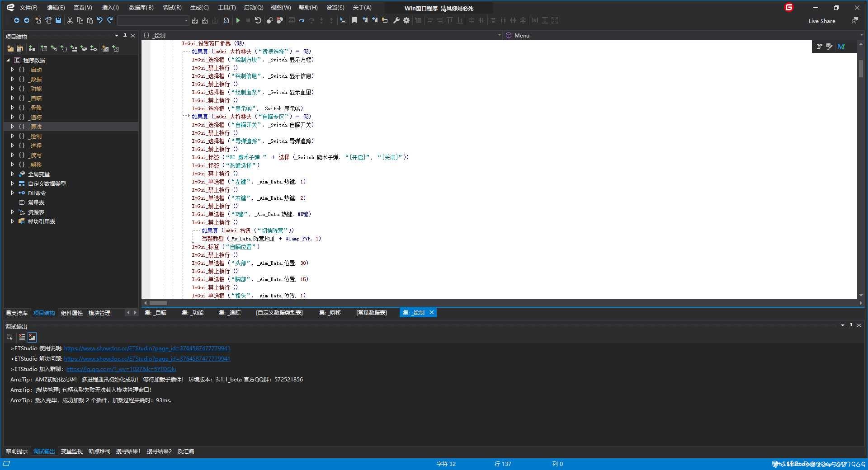Toggle the highlighted debug output toolbar button
This screenshot has height=470, width=868.
32,337
